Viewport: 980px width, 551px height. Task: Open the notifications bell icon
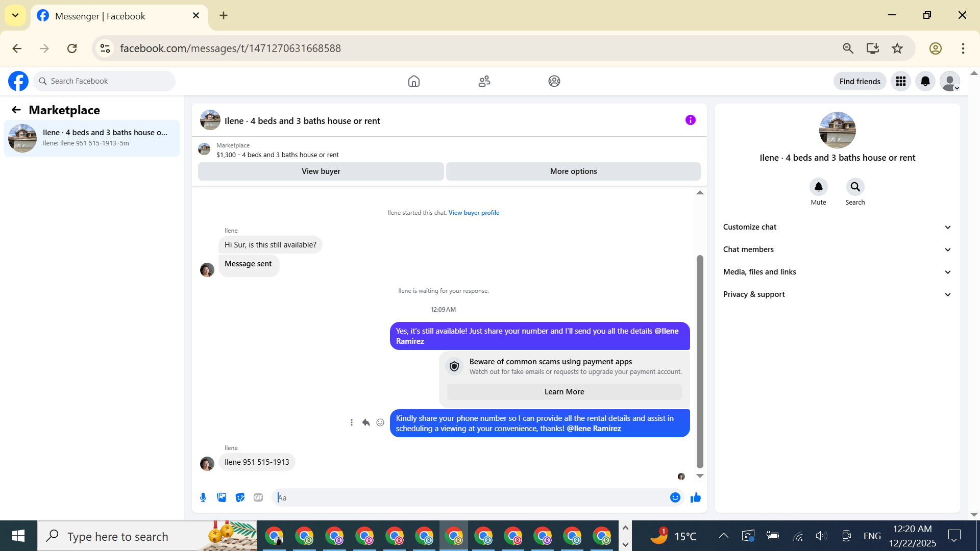tap(925, 81)
